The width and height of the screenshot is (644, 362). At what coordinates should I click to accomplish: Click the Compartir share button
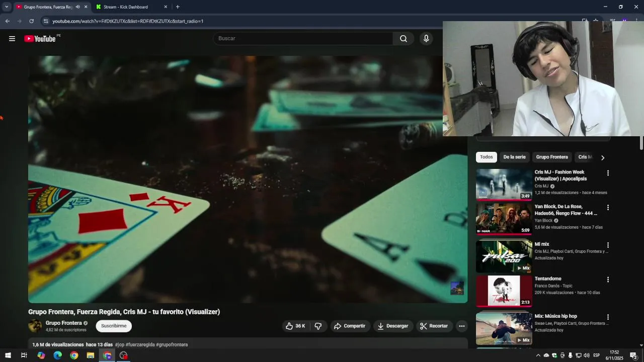(x=350, y=326)
